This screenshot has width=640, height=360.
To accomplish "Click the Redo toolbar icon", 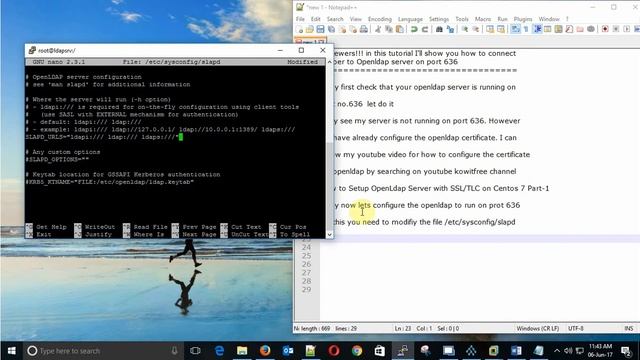I will point(425,29).
